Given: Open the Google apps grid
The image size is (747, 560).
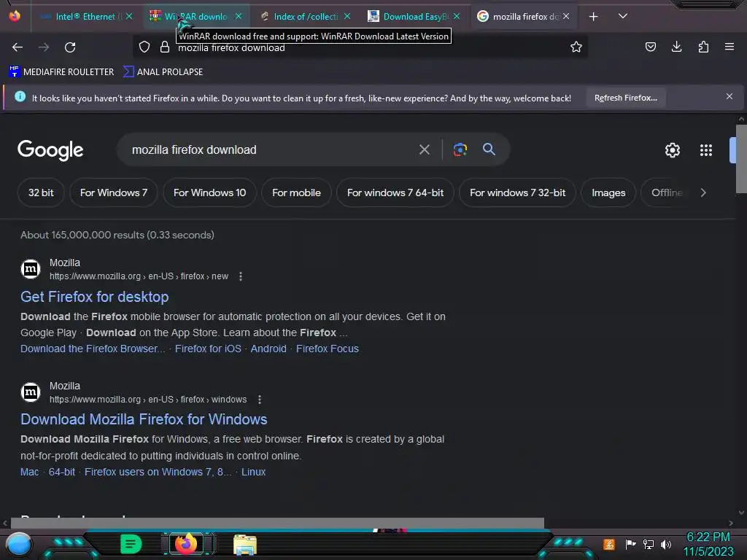Looking at the screenshot, I should pos(706,150).
